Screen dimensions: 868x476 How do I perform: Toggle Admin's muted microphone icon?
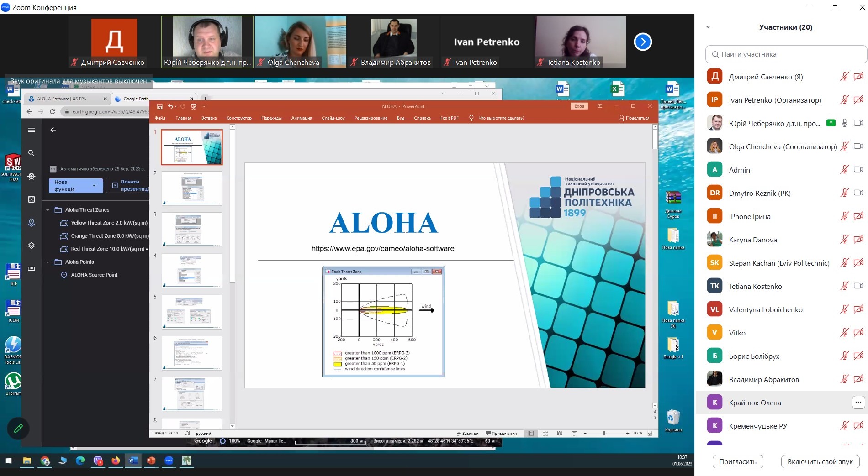[845, 170]
